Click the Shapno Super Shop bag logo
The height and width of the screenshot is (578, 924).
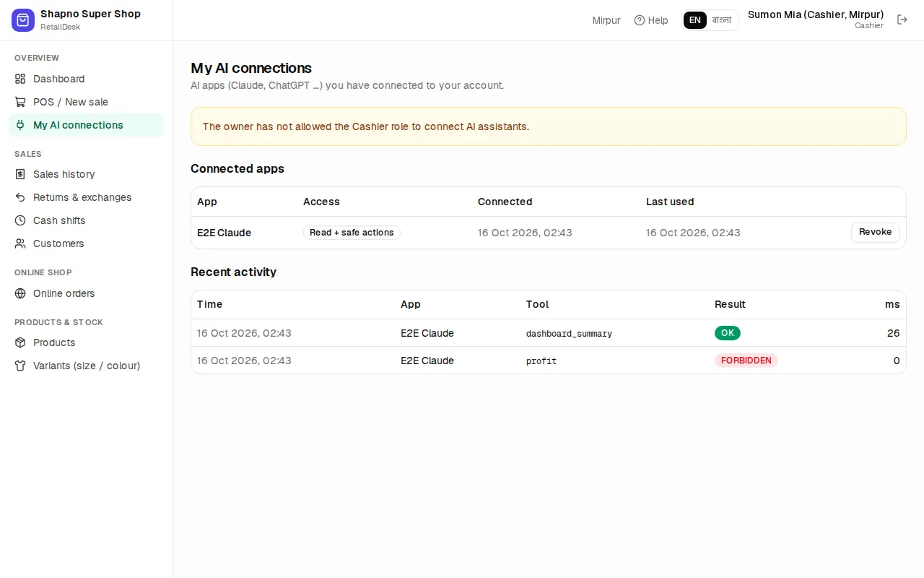pyautogui.click(x=23, y=20)
